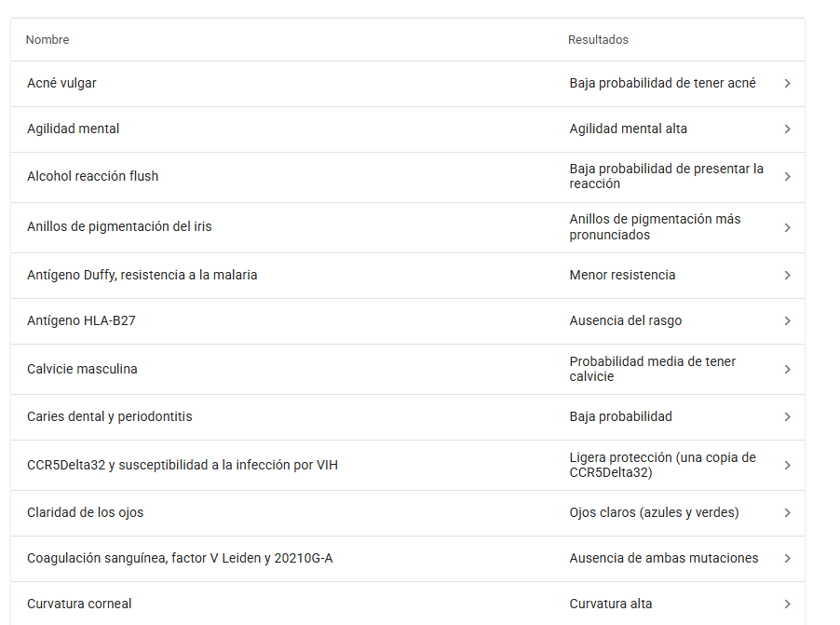The image size is (840, 625).
Task: Open the Calvicie masculina trait
Action: [x=82, y=370]
